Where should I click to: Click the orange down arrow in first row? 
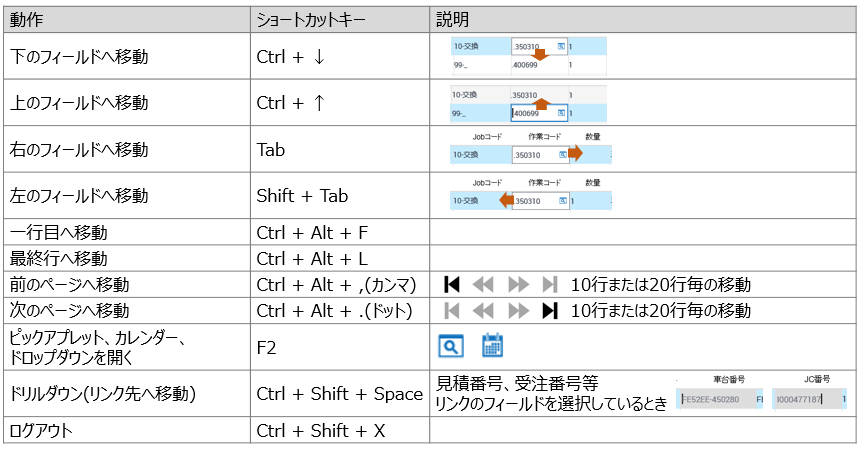click(540, 54)
